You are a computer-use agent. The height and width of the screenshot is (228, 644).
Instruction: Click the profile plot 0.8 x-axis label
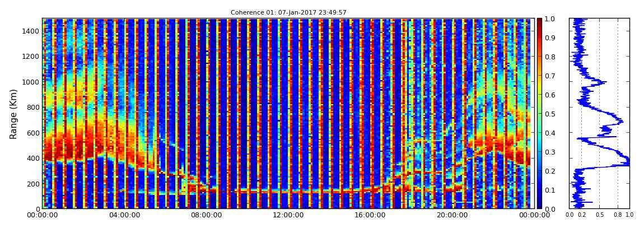(618, 215)
